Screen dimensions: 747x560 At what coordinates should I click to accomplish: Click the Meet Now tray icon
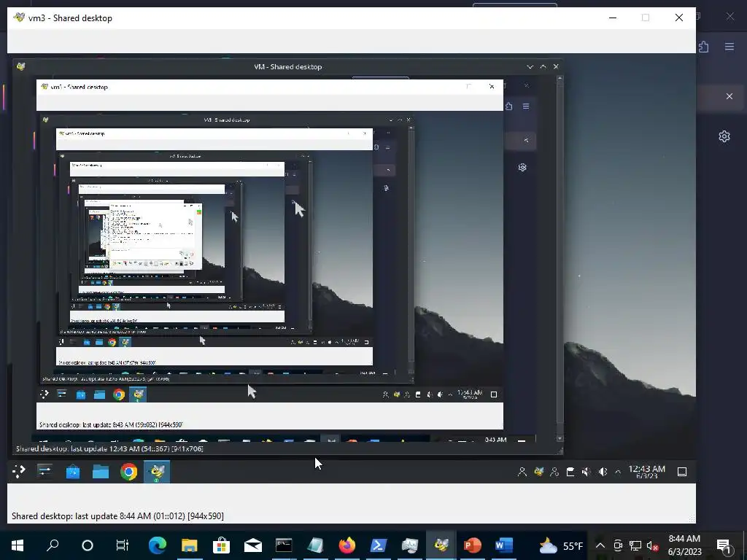[618, 545]
